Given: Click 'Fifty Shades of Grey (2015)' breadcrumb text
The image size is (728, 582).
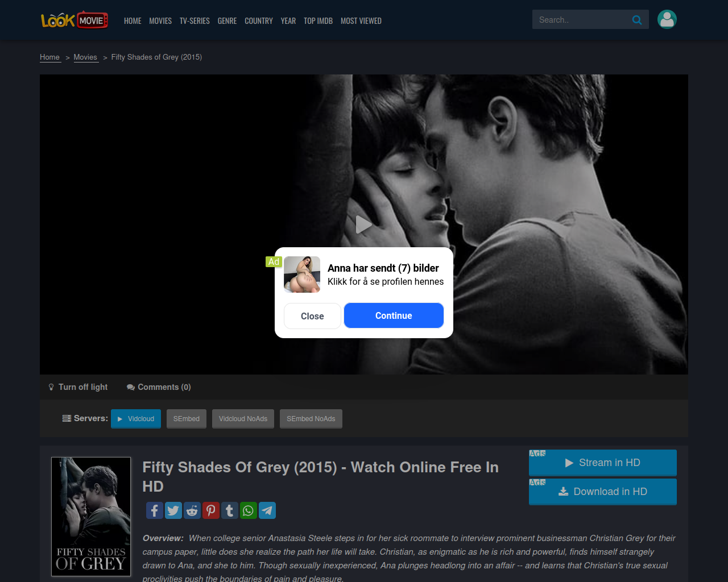Looking at the screenshot, I should click(x=156, y=57).
